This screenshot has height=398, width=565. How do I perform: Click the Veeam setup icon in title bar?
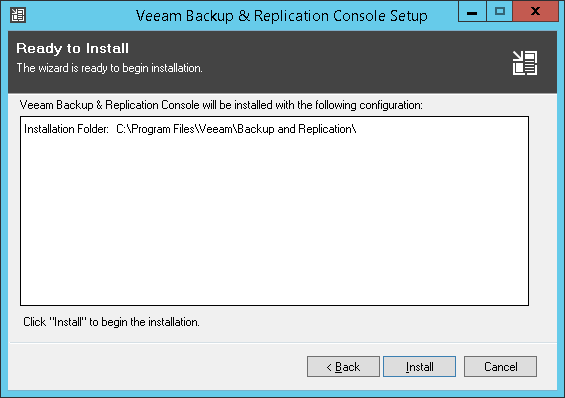[x=18, y=15]
